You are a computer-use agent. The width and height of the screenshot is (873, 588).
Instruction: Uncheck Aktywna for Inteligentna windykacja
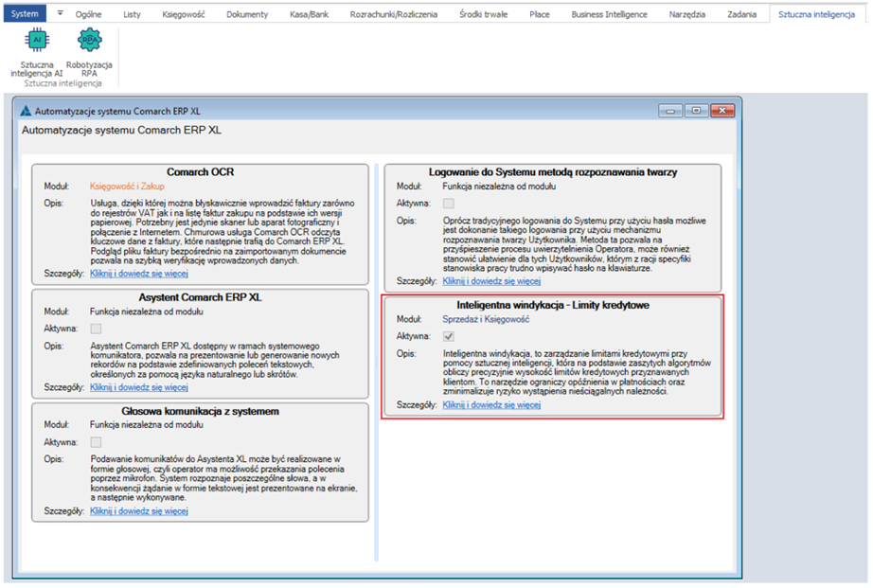pyautogui.click(x=449, y=336)
